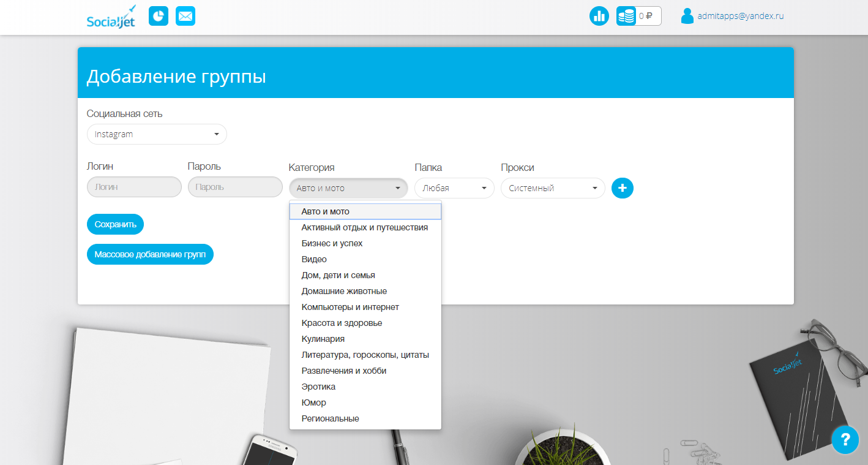Open the Прокси dropdown showing Системный
This screenshot has width=868, height=465.
(x=552, y=188)
